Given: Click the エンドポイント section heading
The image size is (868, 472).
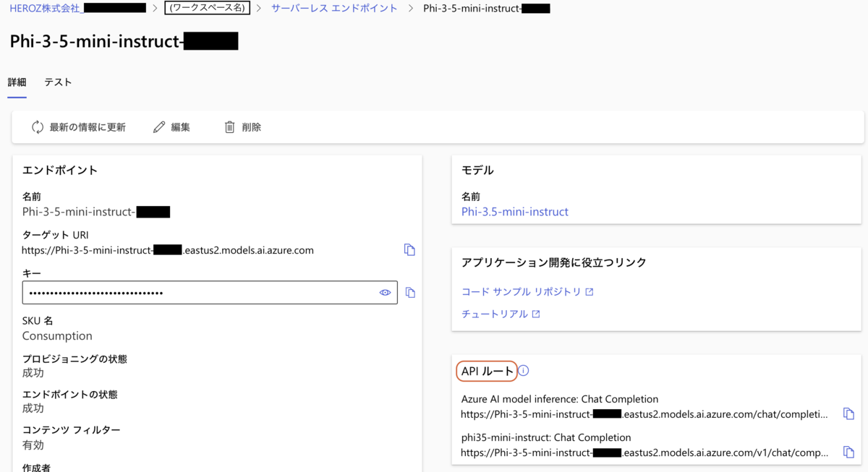Looking at the screenshot, I should click(60, 171).
